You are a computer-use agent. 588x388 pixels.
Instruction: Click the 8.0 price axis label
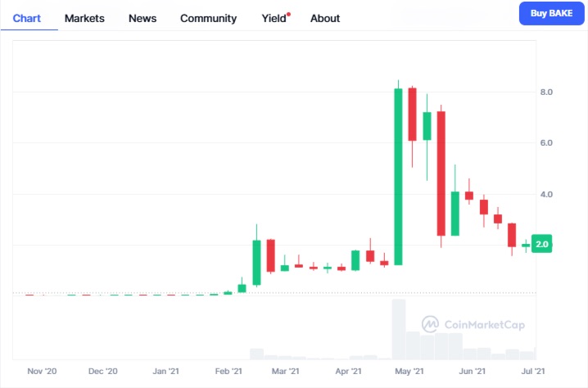click(546, 92)
